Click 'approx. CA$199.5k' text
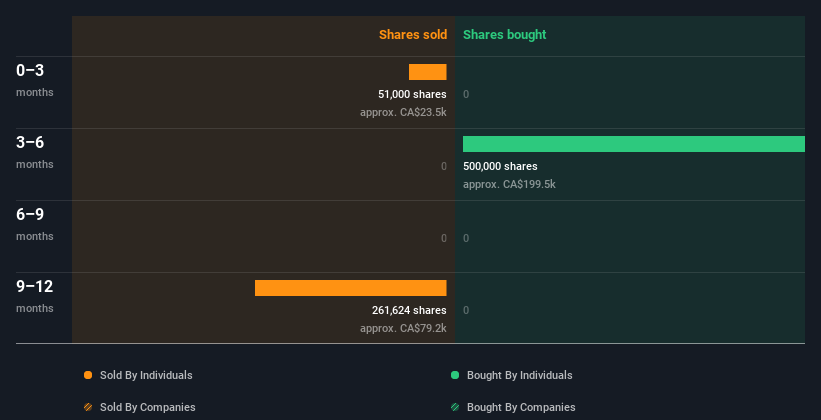 509,184
